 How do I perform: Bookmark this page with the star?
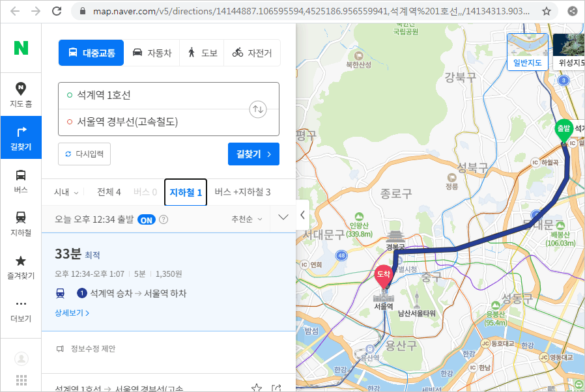coord(546,11)
